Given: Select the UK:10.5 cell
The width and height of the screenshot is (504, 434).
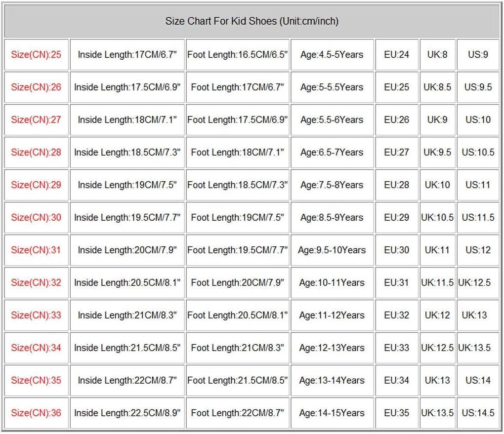Looking at the screenshot, I should coord(437,217).
